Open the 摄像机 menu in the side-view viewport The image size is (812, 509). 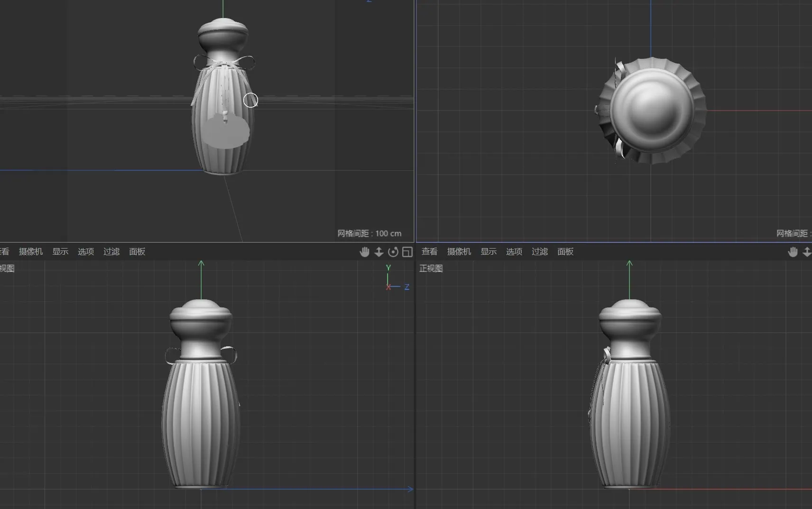31,251
